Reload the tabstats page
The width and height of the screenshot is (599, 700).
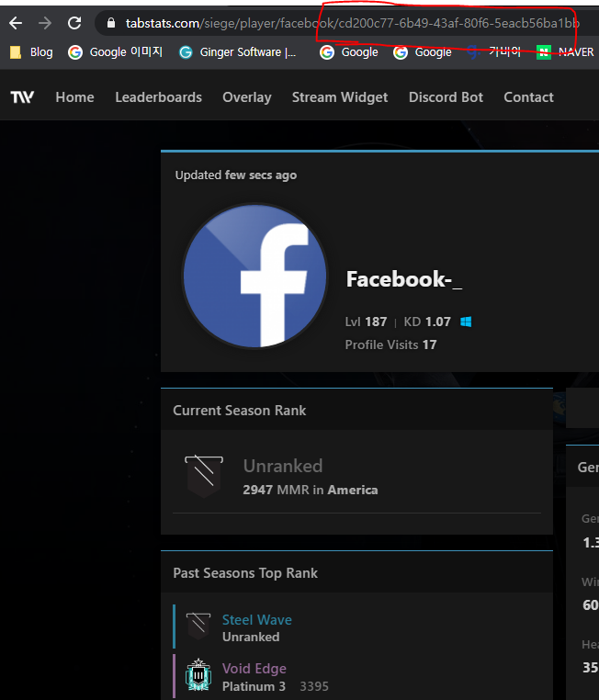coord(74,23)
